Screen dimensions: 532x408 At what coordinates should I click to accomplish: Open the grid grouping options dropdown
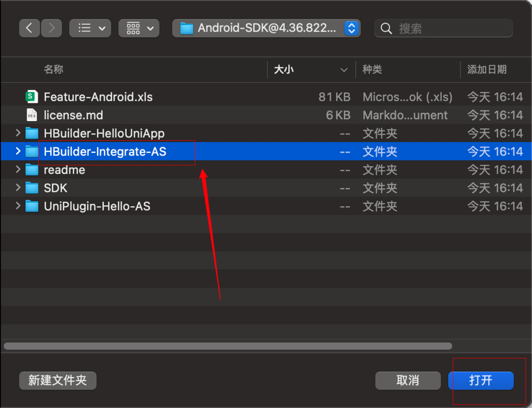click(139, 28)
